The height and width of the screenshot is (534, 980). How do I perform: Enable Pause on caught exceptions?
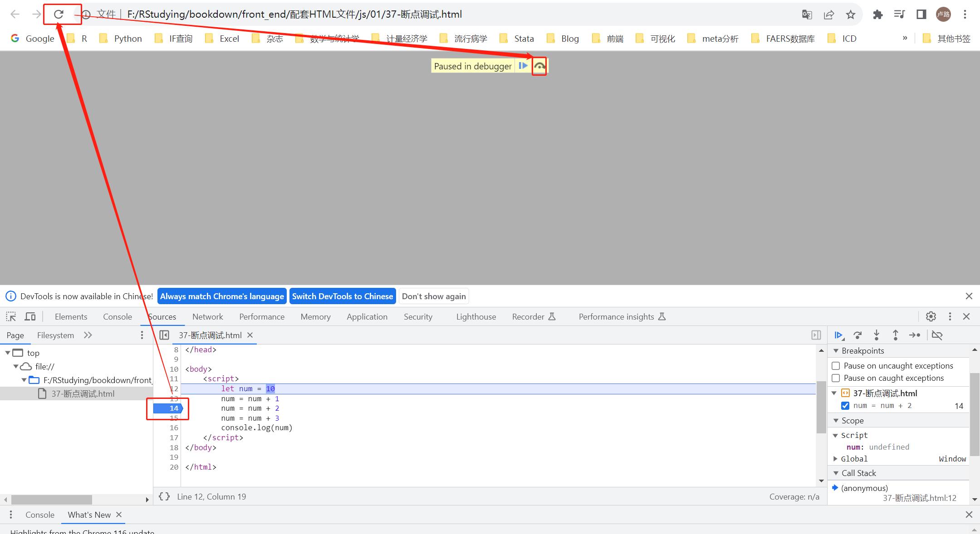pyautogui.click(x=836, y=378)
